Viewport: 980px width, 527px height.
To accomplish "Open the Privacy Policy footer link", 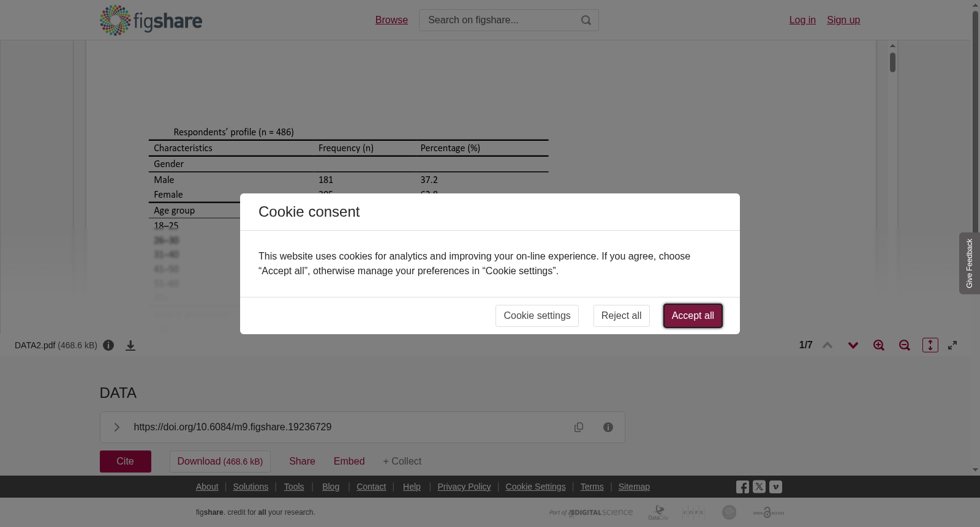I will [464, 487].
